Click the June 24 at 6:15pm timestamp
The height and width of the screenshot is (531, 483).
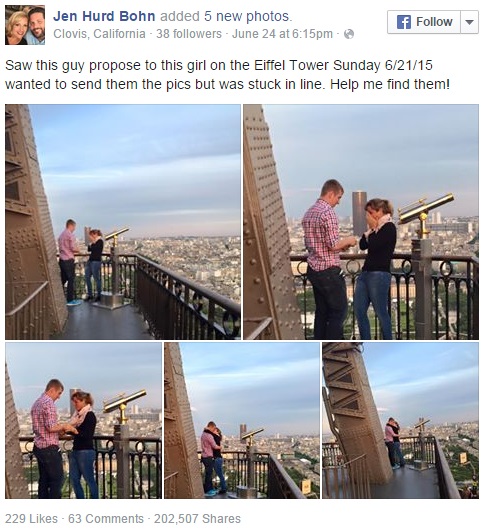click(282, 34)
